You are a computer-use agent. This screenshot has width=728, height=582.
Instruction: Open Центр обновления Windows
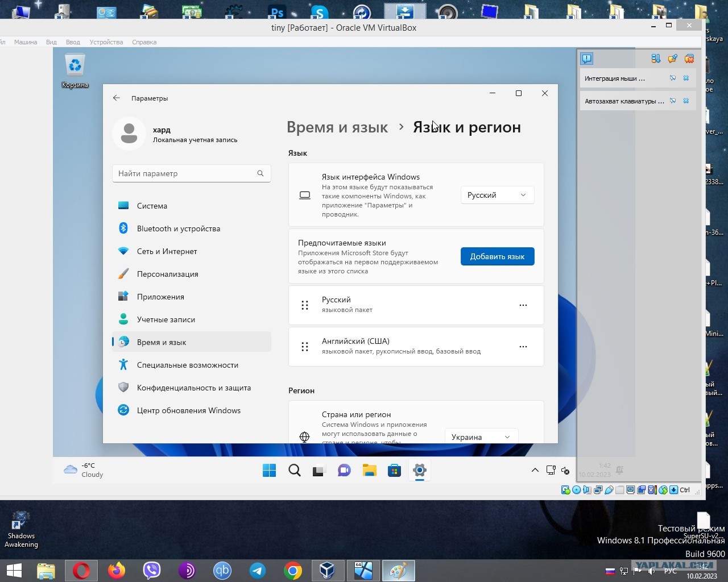click(192, 410)
